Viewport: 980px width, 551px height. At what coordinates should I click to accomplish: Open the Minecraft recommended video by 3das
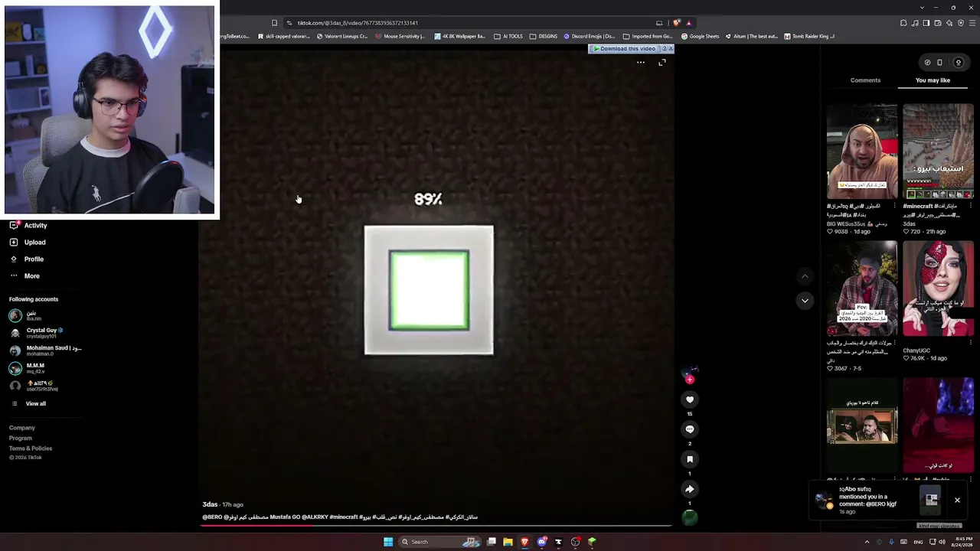938,152
